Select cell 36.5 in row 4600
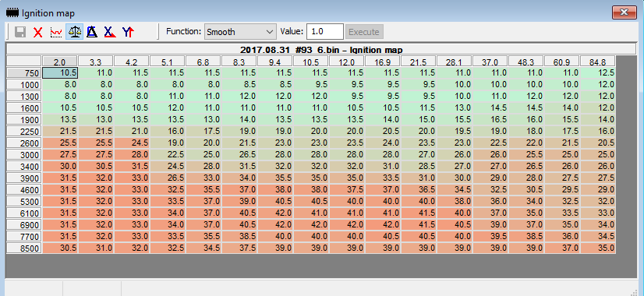This screenshot has width=644, height=296. tap(419, 189)
